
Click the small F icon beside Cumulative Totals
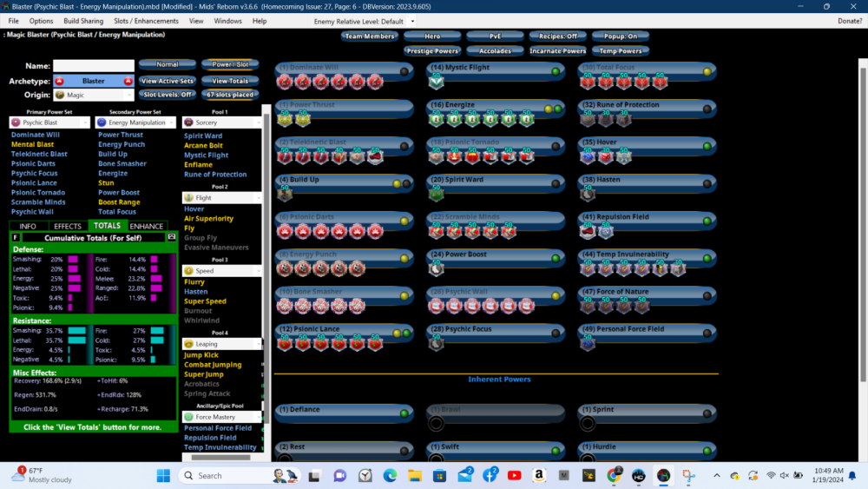(16, 237)
